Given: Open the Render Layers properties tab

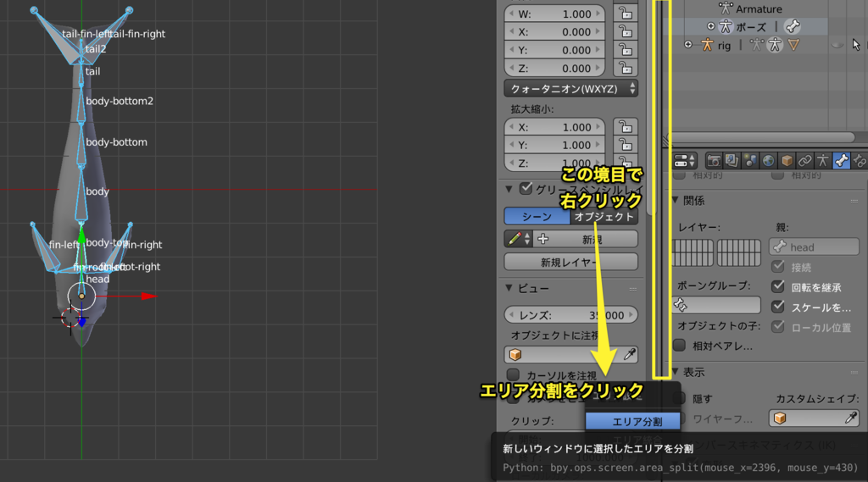Looking at the screenshot, I should (x=732, y=161).
